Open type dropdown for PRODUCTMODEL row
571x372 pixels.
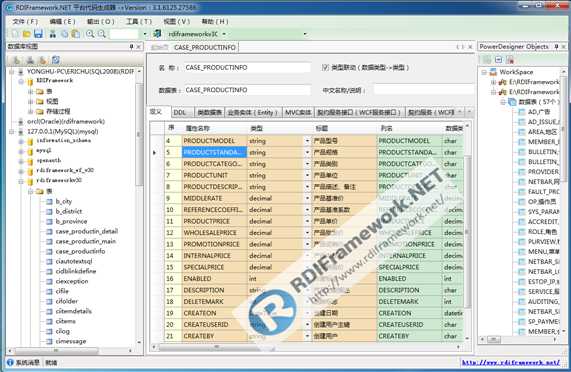(x=307, y=141)
